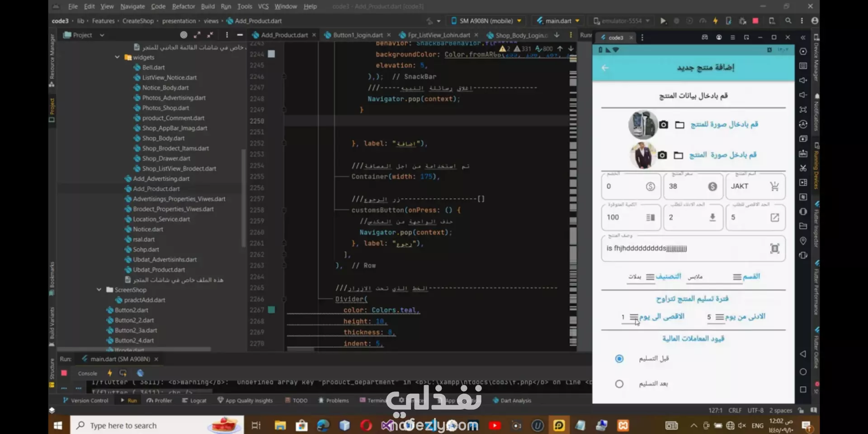Trigger Flutter Hot Reload in the main toolbar

pos(715,21)
